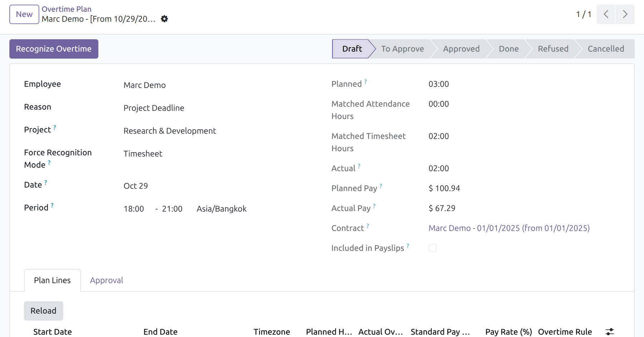This screenshot has height=337, width=644.
Task: Open the gear actions menu
Action: (x=164, y=19)
